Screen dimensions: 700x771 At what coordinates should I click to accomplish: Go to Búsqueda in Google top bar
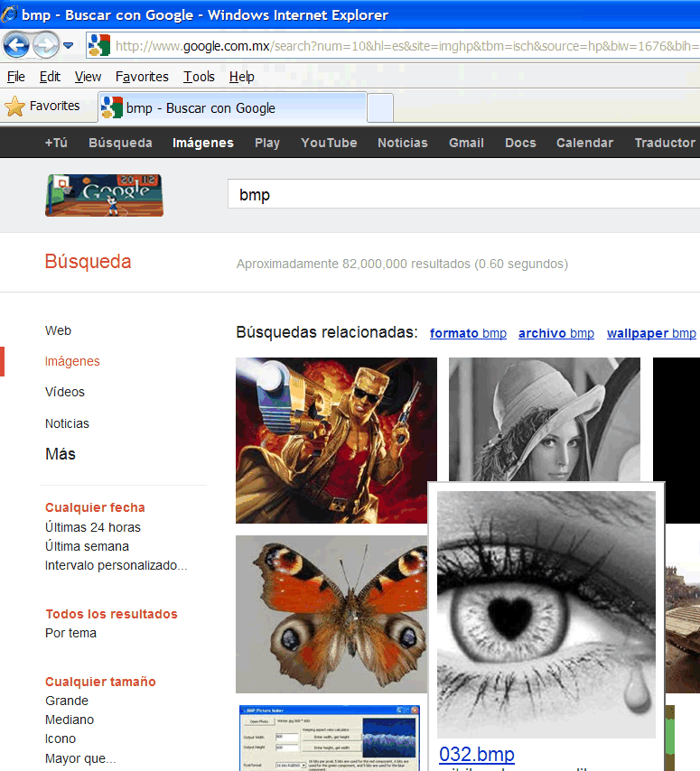click(120, 143)
